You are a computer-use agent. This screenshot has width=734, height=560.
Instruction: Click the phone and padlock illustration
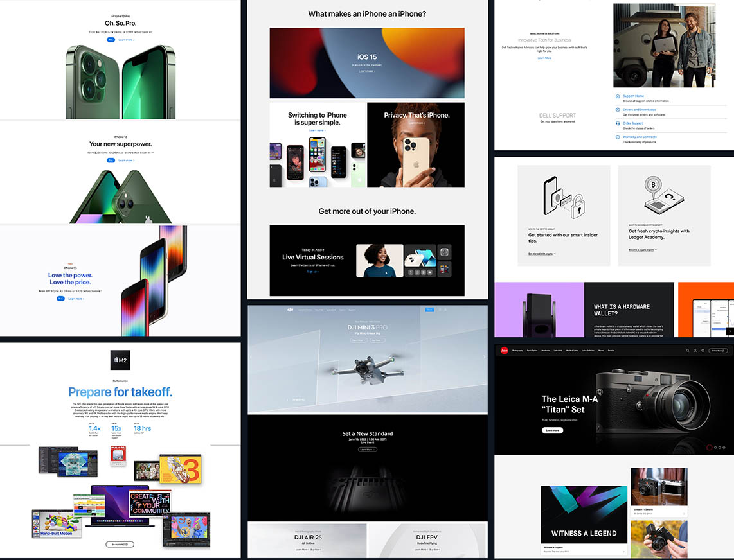pos(564,197)
